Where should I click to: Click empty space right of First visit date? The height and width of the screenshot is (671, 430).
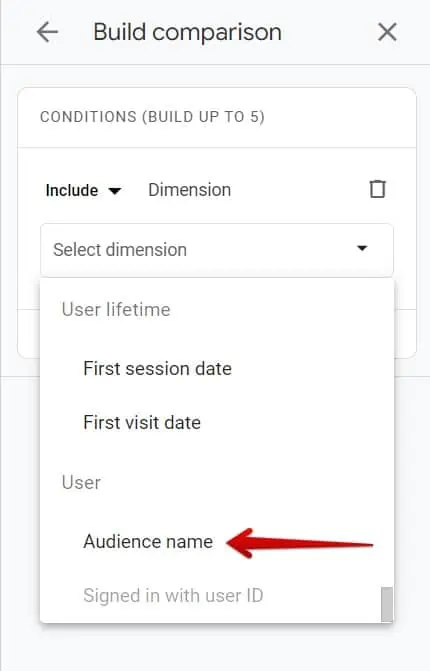[295, 423]
